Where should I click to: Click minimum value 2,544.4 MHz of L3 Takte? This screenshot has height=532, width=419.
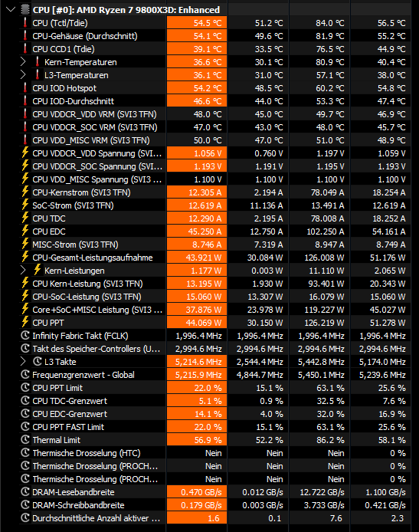tap(260, 362)
